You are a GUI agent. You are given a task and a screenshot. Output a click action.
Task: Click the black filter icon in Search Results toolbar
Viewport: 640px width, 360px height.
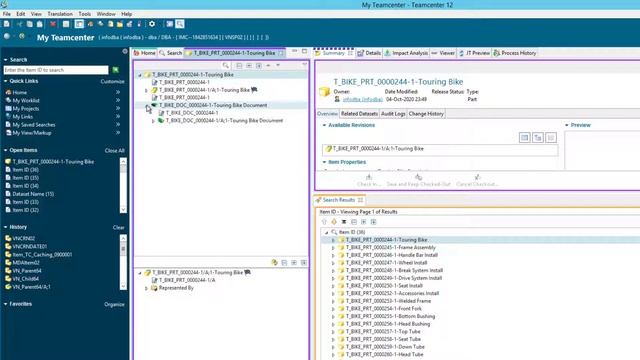[344, 222]
